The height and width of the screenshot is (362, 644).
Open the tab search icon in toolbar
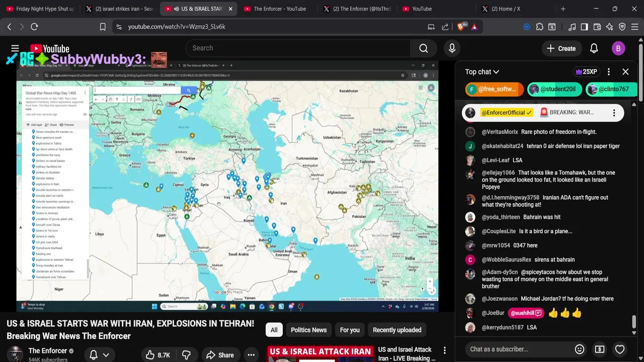[552, 27]
